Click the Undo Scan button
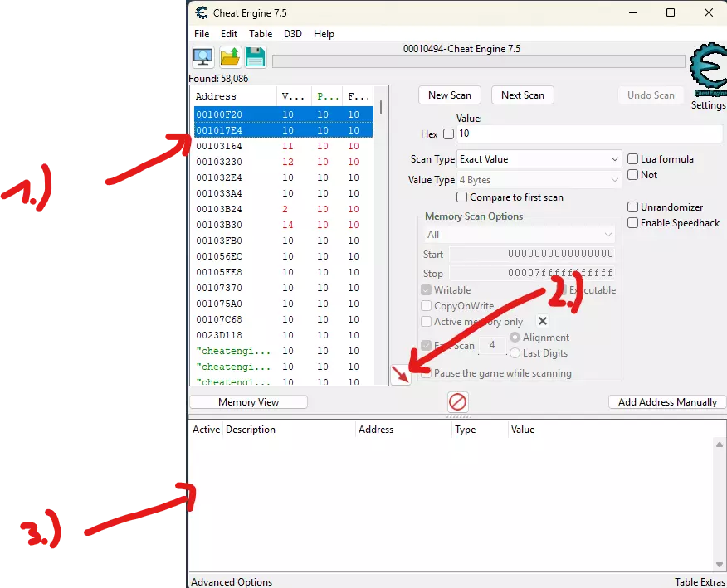This screenshot has width=727, height=588. (651, 95)
